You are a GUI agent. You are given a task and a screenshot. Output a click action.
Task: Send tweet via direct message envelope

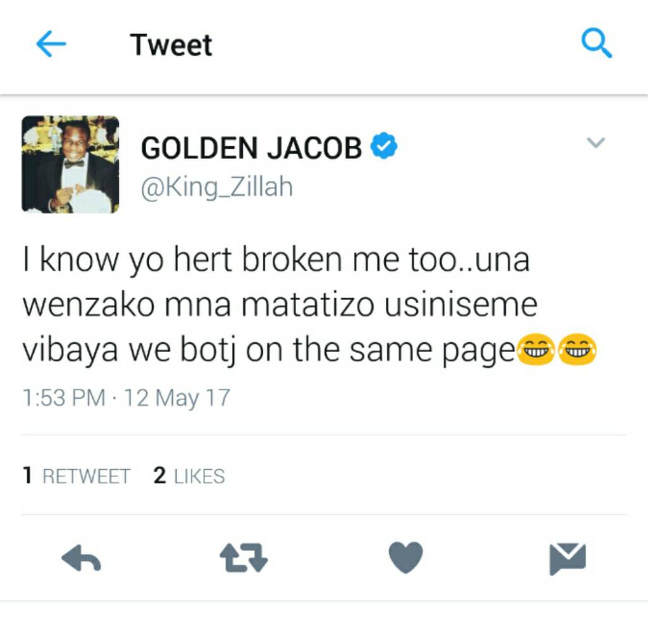(x=568, y=559)
